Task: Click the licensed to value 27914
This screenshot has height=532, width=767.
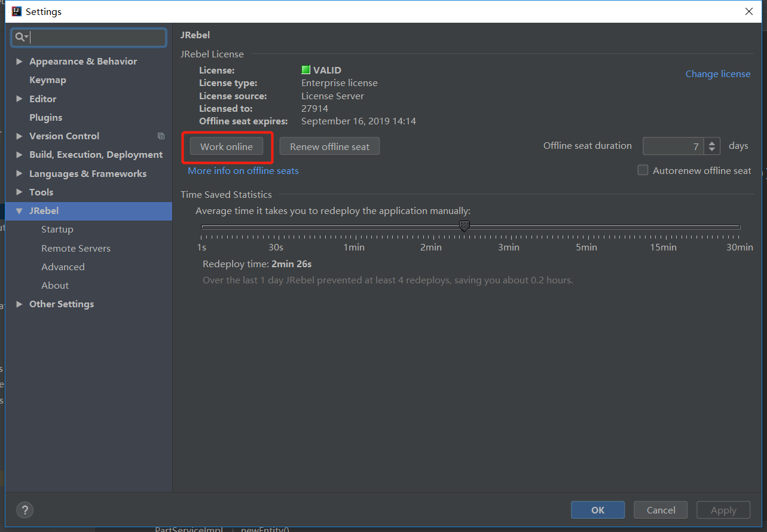Action: click(314, 109)
